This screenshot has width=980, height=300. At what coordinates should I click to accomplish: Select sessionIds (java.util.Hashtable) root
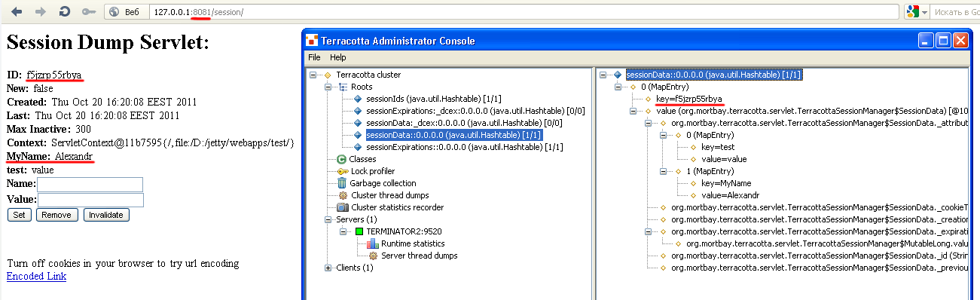point(433,99)
